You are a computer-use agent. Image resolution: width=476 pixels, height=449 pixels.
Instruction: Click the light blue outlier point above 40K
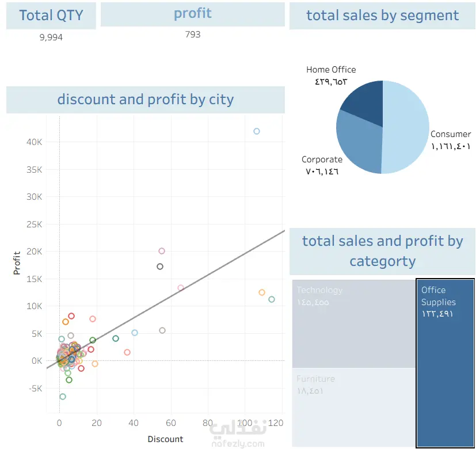(257, 131)
